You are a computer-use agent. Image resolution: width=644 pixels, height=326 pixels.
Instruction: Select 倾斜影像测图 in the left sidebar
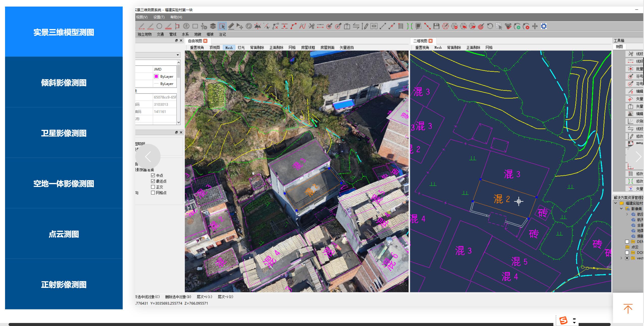tap(64, 82)
